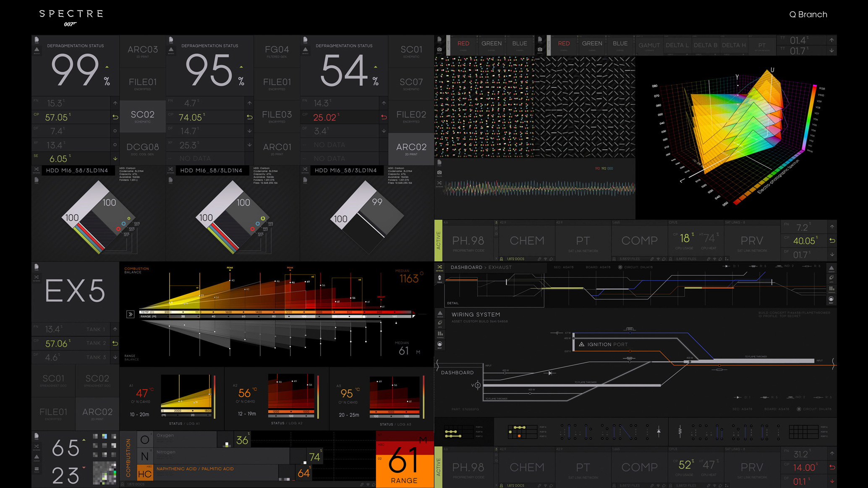The height and width of the screenshot is (488, 868).
Task: Select the PHOTO camera icon next to the RED channel
Action: [439, 49]
